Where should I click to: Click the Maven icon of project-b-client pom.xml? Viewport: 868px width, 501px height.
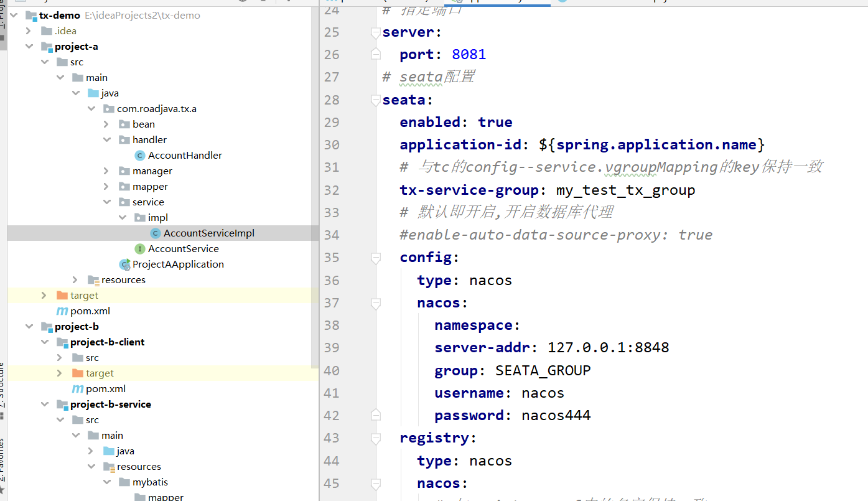pyautogui.click(x=77, y=388)
